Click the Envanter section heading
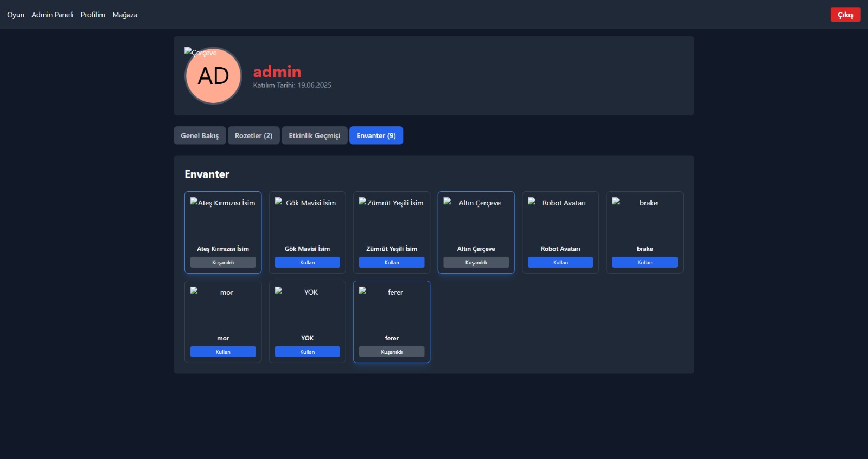The height and width of the screenshot is (459, 868). 207,174
